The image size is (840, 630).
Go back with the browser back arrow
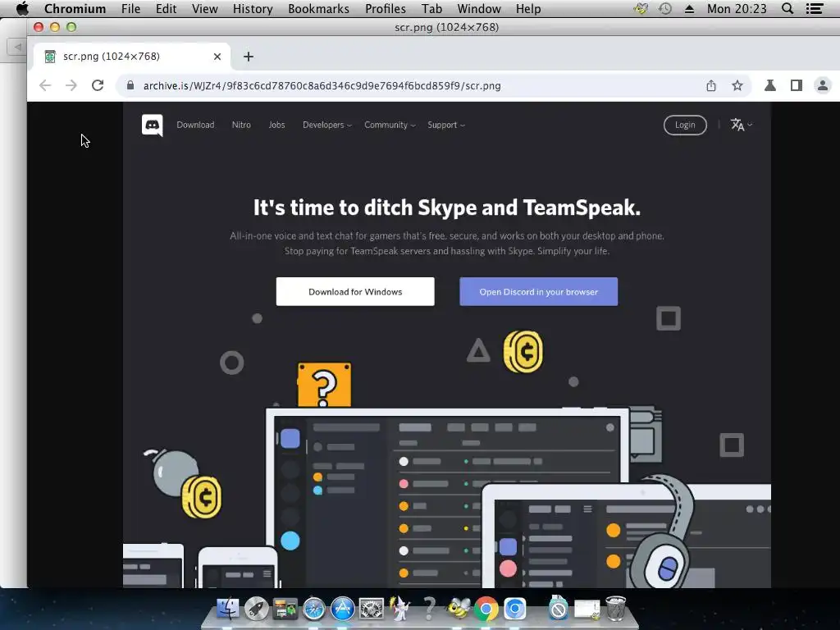45,85
